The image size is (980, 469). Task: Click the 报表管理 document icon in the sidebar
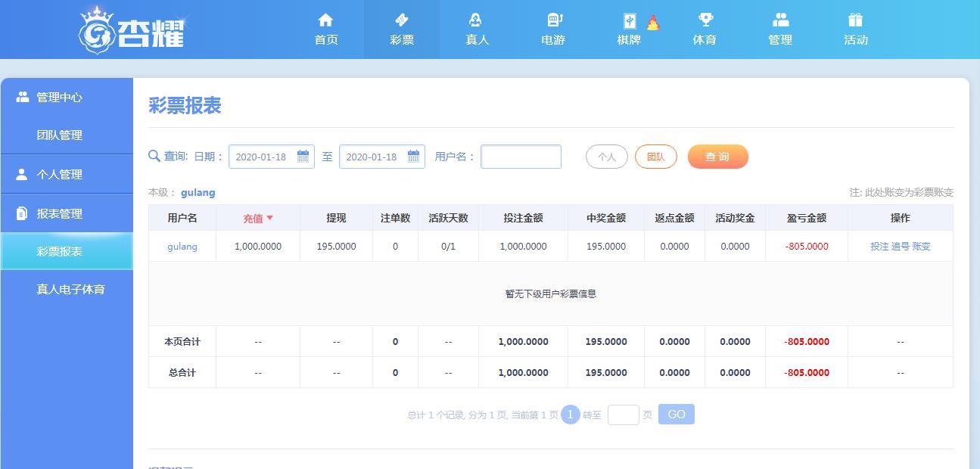coord(22,213)
